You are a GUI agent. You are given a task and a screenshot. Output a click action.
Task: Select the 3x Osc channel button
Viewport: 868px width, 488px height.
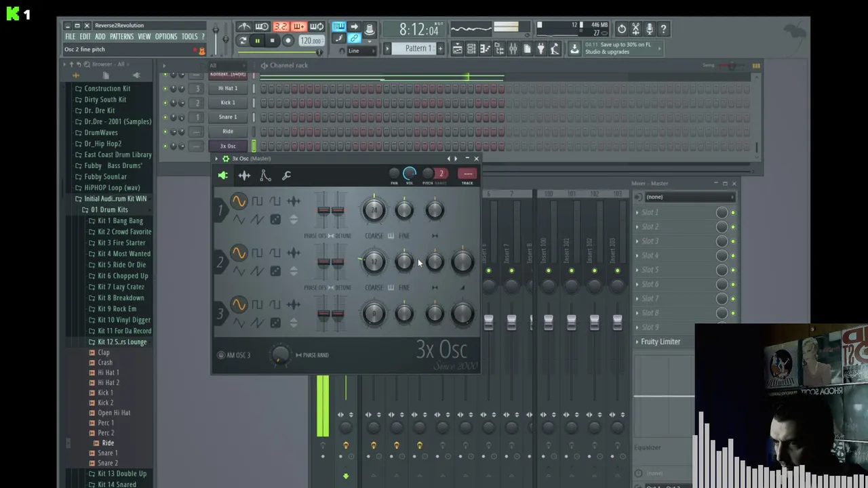pyautogui.click(x=228, y=146)
